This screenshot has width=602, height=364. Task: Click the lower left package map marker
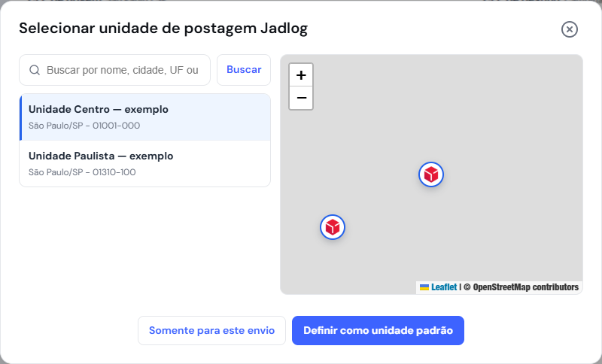(x=333, y=227)
